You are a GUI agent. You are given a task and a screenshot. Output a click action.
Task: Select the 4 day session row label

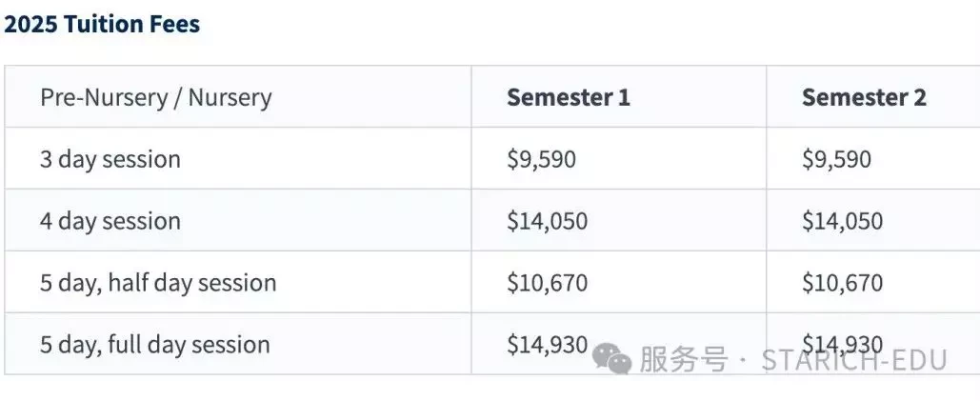click(110, 221)
